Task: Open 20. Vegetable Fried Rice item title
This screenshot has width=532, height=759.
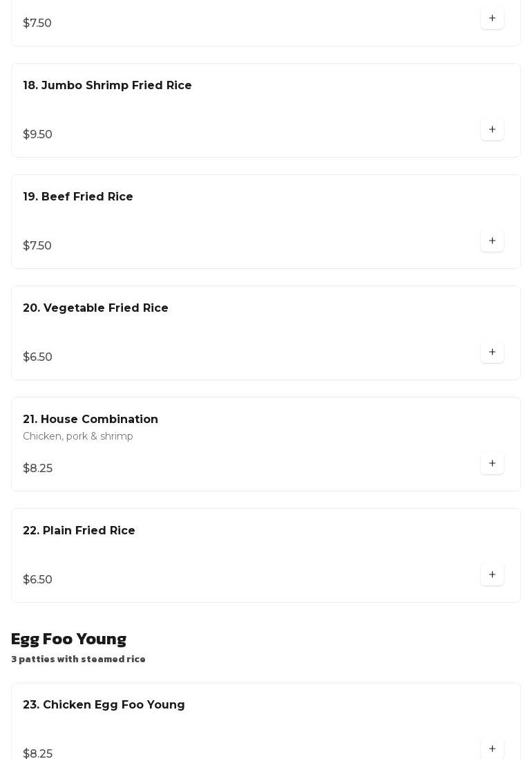Action: coord(95,308)
